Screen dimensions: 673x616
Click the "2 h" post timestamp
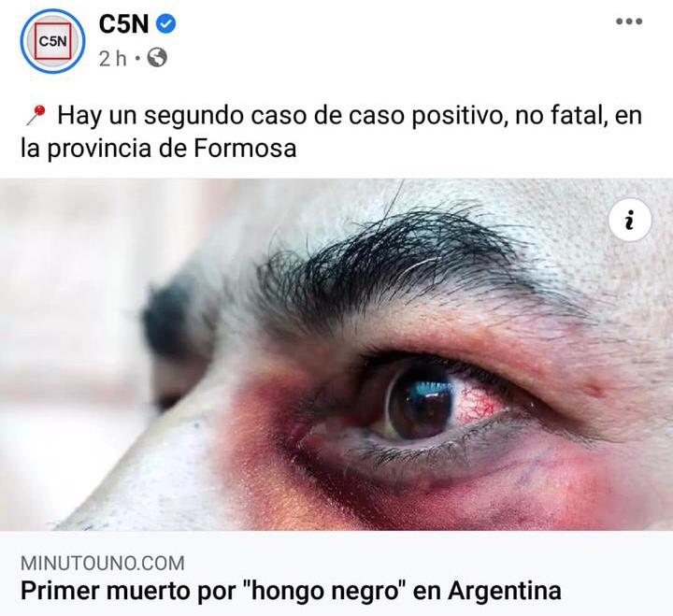tap(113, 58)
